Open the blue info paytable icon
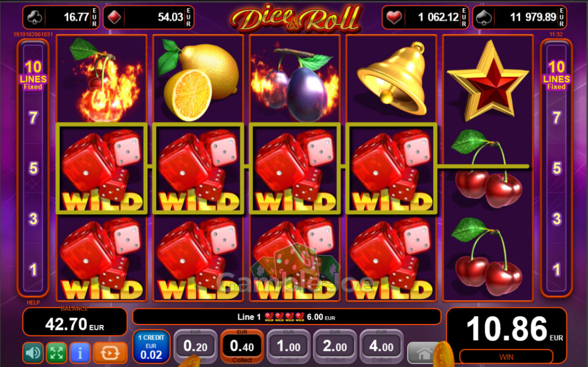 (80, 353)
